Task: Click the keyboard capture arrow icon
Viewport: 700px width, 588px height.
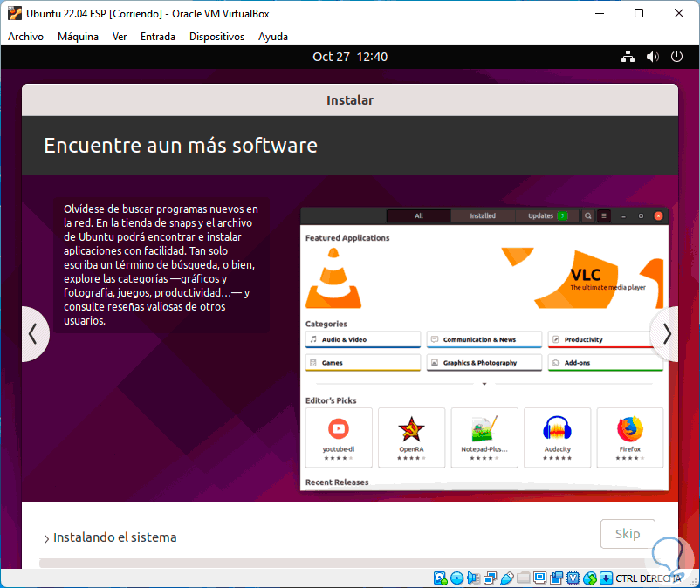Action: [x=606, y=578]
